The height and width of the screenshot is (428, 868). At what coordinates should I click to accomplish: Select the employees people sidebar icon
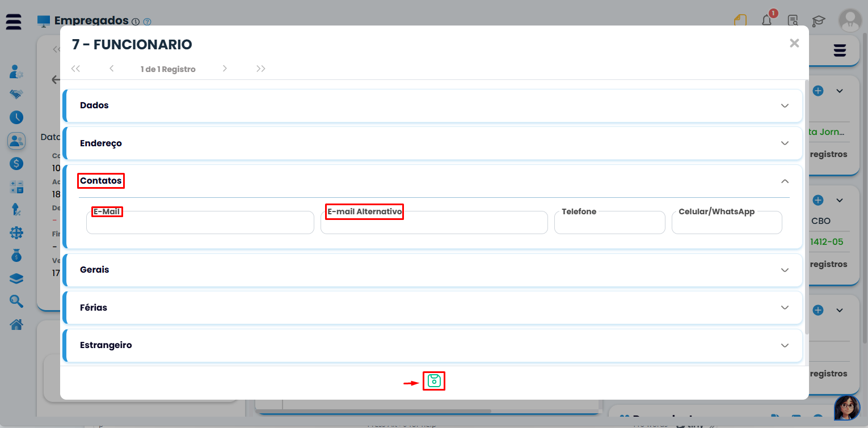pyautogui.click(x=16, y=141)
